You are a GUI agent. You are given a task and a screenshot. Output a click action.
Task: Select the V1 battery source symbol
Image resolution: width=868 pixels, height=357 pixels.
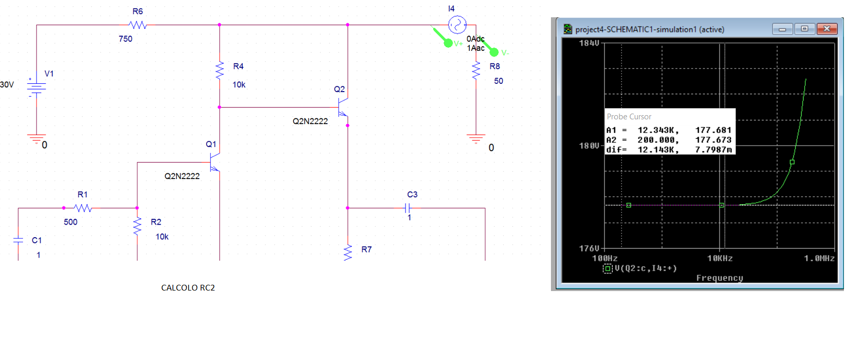click(36, 87)
